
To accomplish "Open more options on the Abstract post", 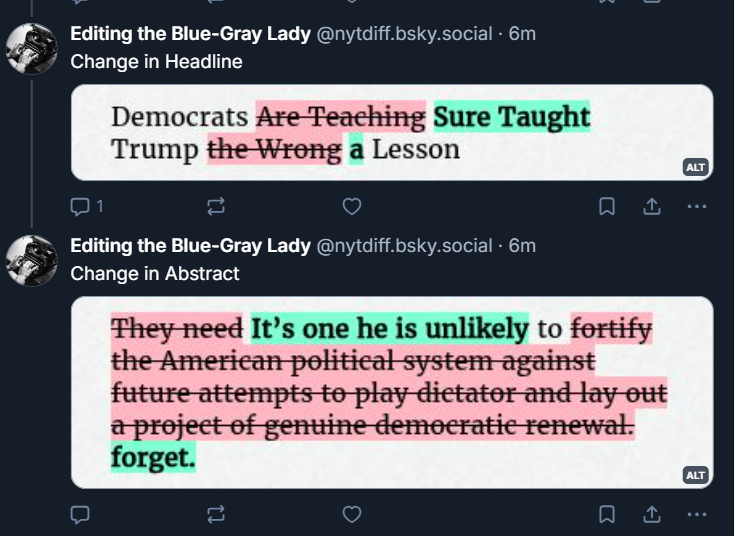I will [698, 514].
